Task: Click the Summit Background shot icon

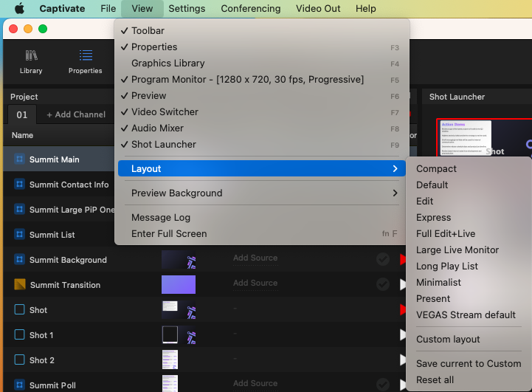Action: (19, 259)
